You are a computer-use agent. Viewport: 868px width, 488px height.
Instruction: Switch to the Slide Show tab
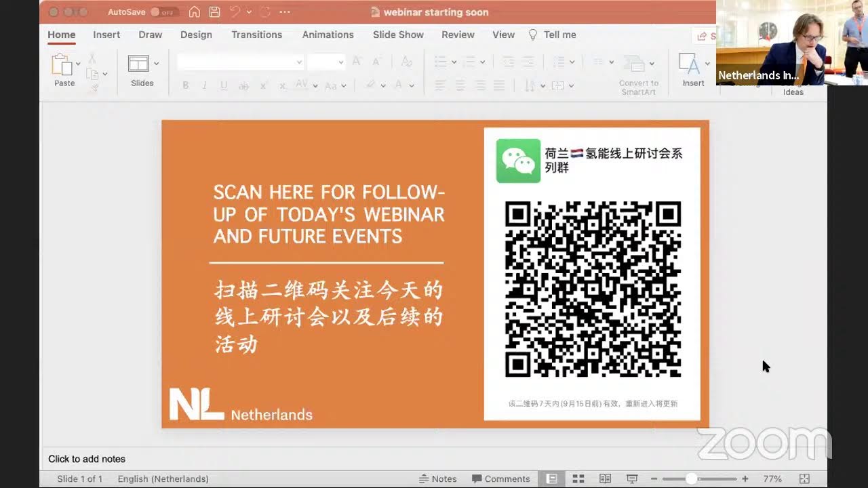398,35
